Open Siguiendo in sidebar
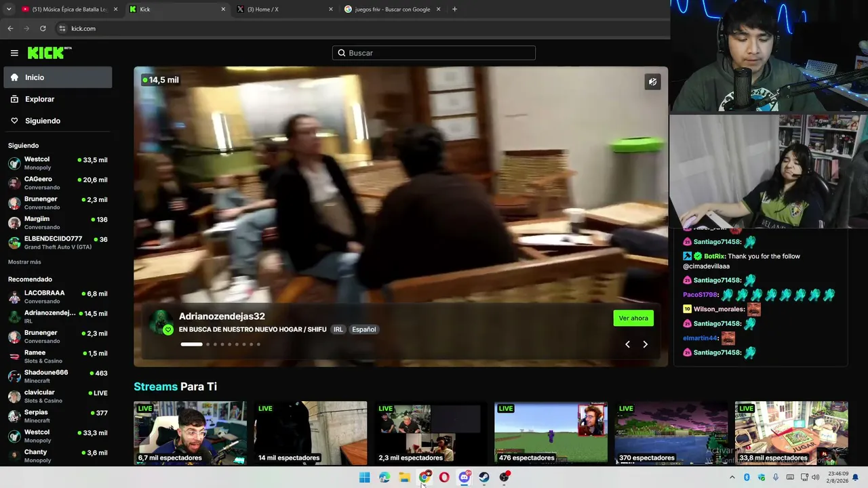Viewport: 868px width, 488px height. tap(58, 121)
